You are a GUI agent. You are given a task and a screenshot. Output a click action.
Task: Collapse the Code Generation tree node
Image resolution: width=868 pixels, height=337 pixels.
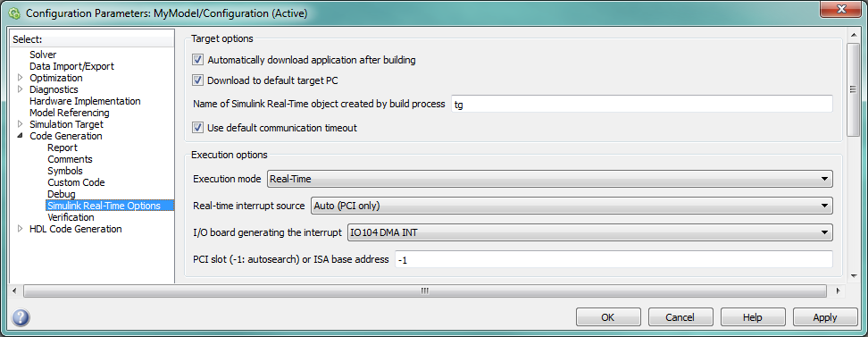pos(21,136)
